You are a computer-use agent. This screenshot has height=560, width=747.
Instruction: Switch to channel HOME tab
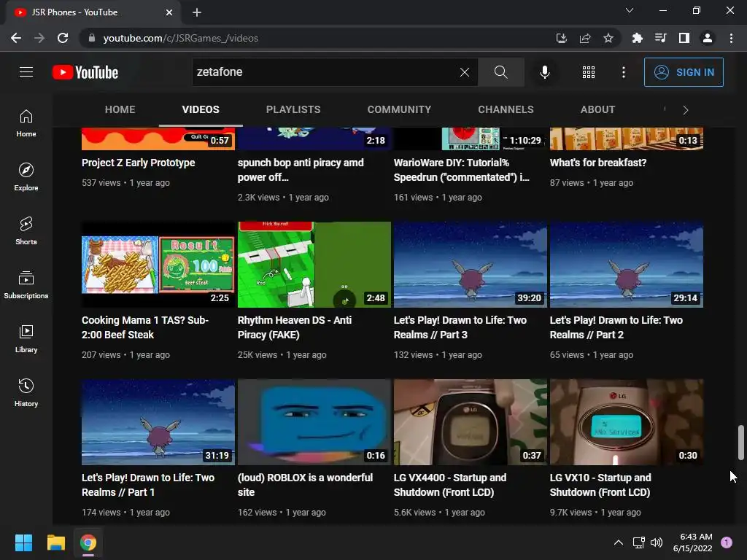[120, 109]
